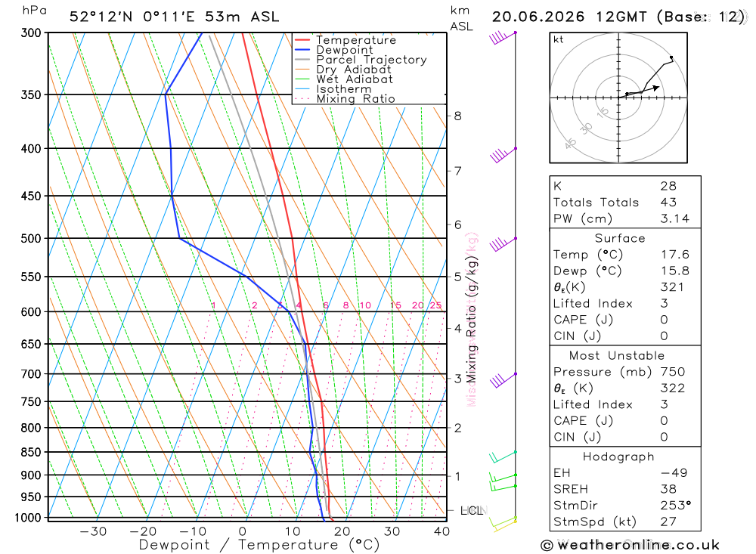
Task: Click the wind barb at 500 hPa
Action: click(x=503, y=244)
